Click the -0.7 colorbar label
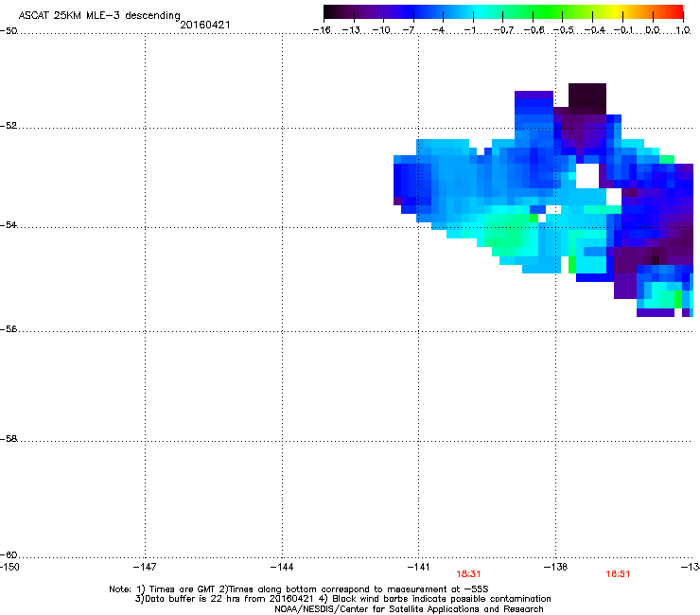This screenshot has width=700, height=615. [x=503, y=30]
